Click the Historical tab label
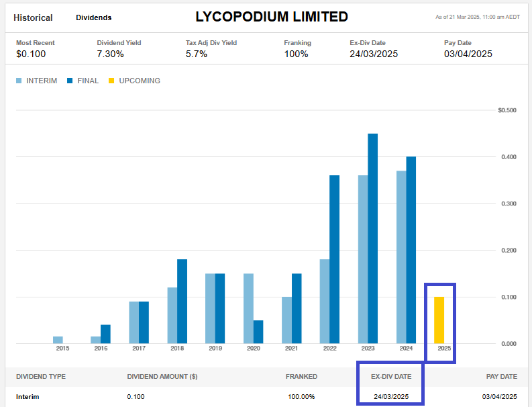This screenshot has width=532, height=407. (x=33, y=17)
